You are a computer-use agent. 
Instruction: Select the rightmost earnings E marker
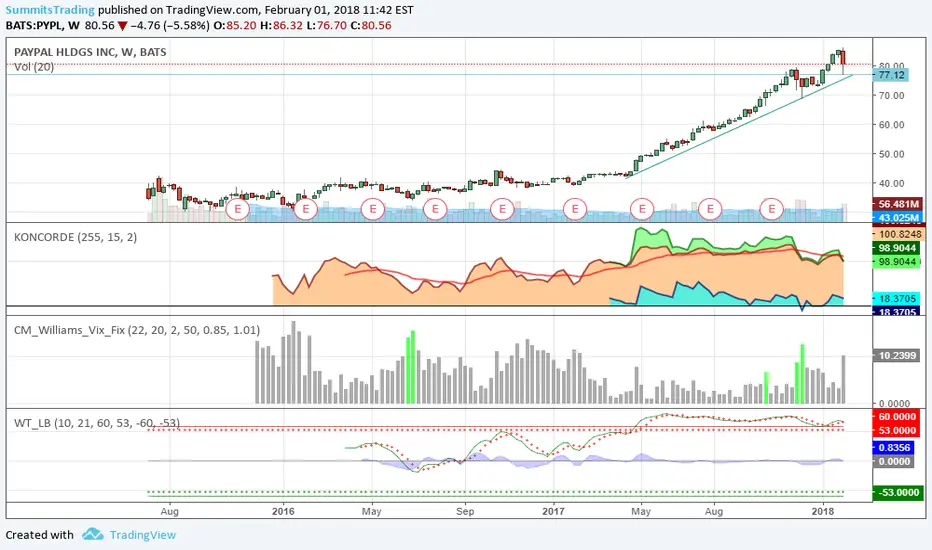pos(772,209)
